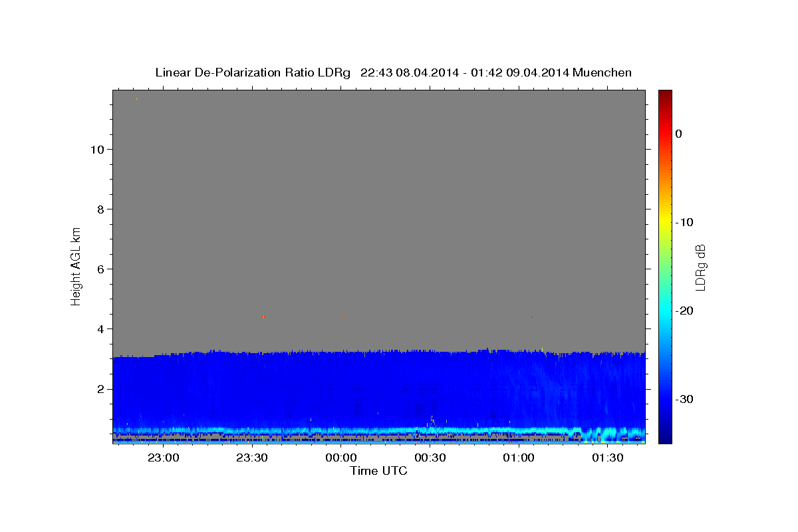
Task: Click the 00:00 time tick label
Action: click(341, 458)
